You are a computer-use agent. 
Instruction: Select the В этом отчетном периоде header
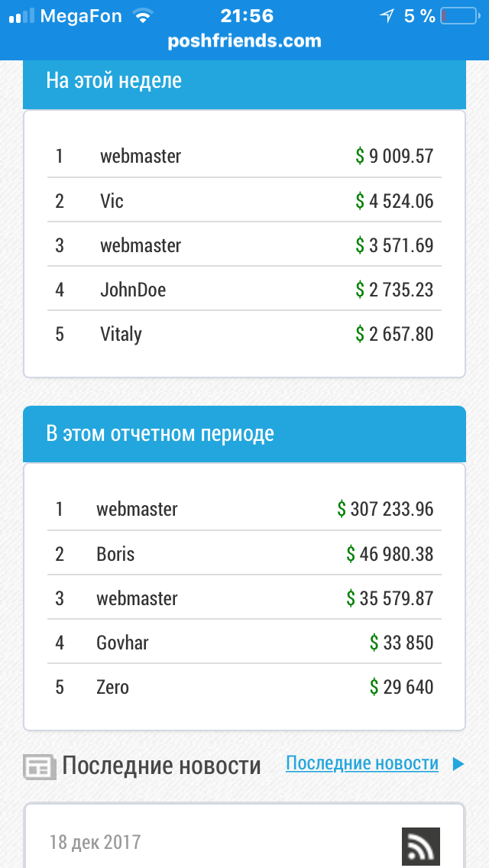pyautogui.click(x=244, y=434)
